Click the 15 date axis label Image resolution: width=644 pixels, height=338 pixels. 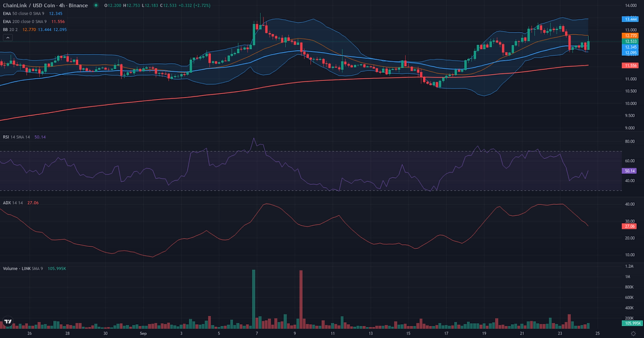click(x=408, y=333)
